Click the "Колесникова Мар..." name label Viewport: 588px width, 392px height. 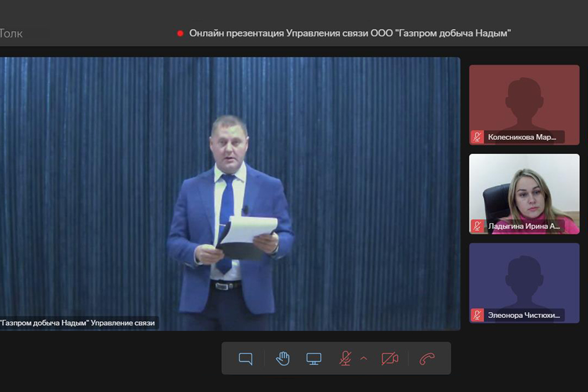pyautogui.click(x=522, y=138)
